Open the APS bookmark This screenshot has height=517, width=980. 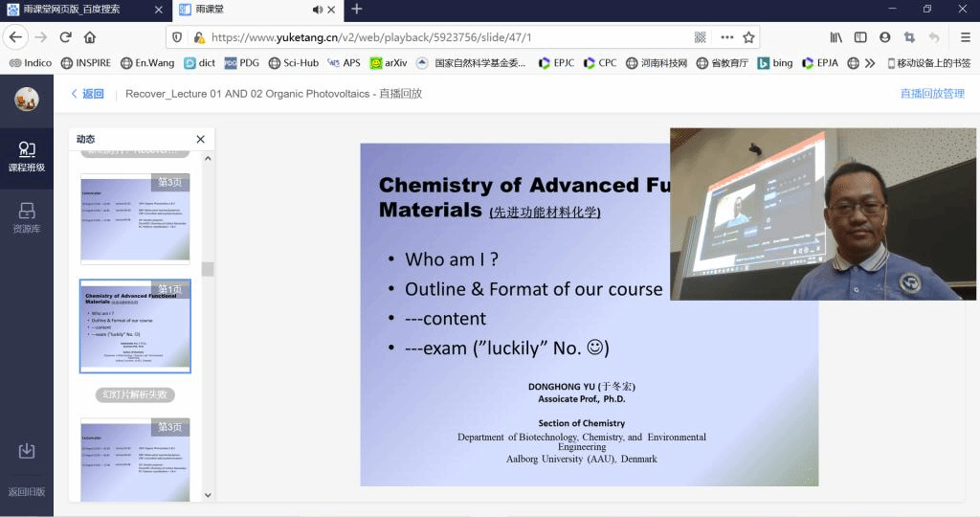(x=345, y=63)
